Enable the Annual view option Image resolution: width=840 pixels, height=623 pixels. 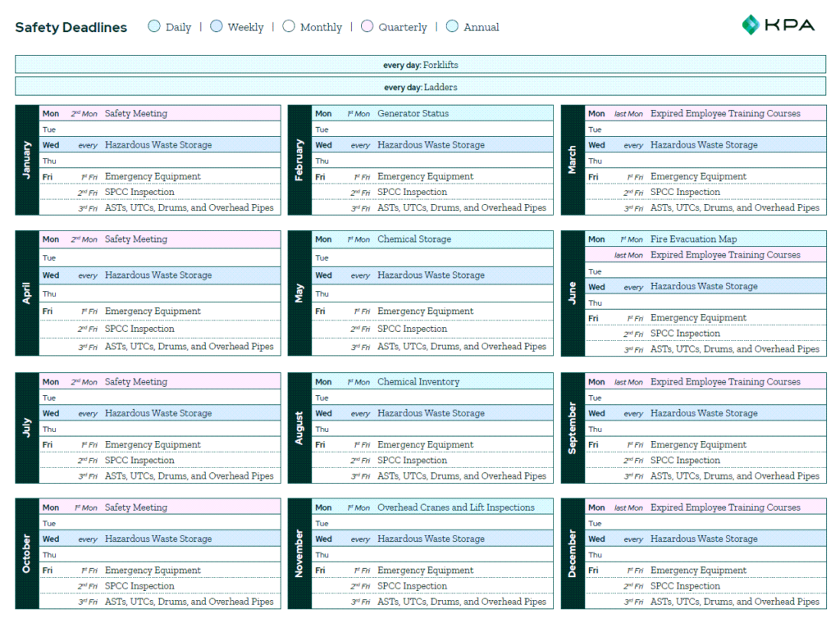(452, 26)
